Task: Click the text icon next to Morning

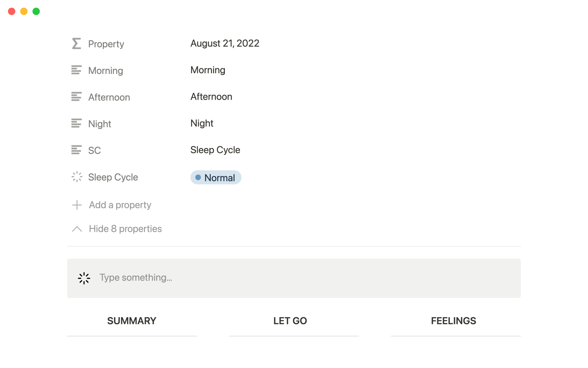Action: 76,70
